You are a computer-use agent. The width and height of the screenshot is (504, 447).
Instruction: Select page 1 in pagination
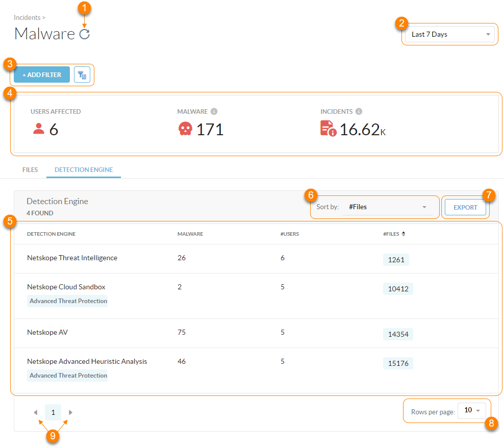coord(53,412)
